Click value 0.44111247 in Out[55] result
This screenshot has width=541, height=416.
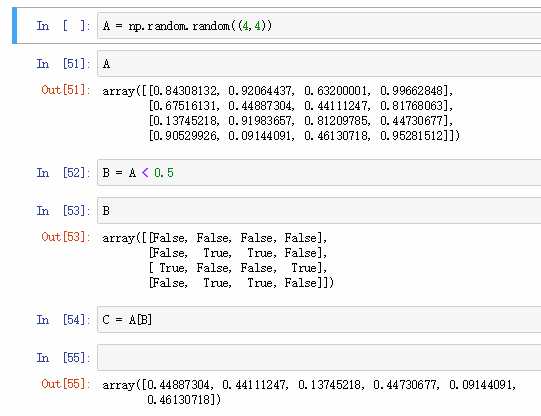point(254,385)
